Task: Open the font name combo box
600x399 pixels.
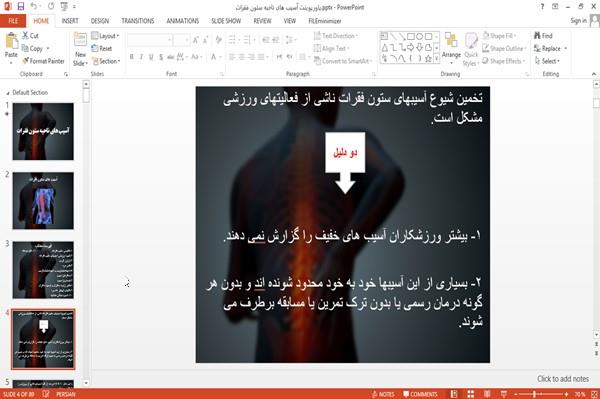Action: 149,40
